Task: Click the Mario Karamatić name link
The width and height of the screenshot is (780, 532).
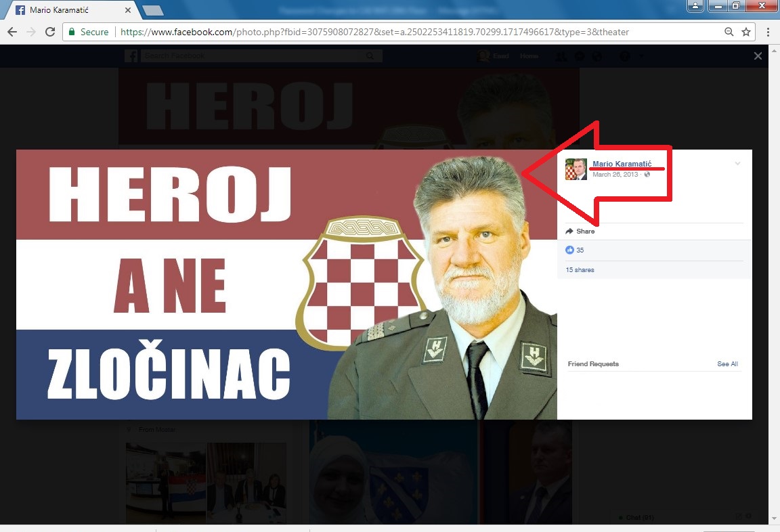Action: 622,164
